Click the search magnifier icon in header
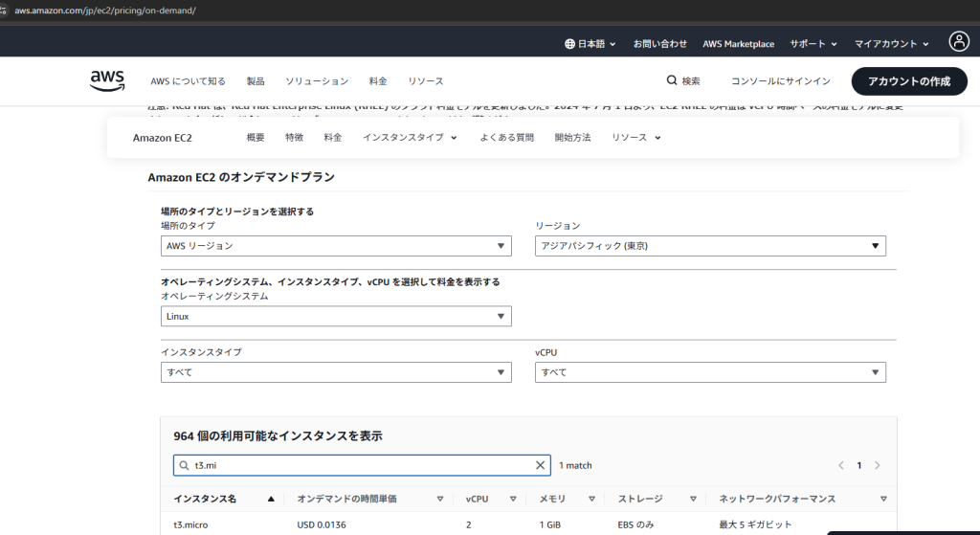Screen dimensions: 980x535 673,81
